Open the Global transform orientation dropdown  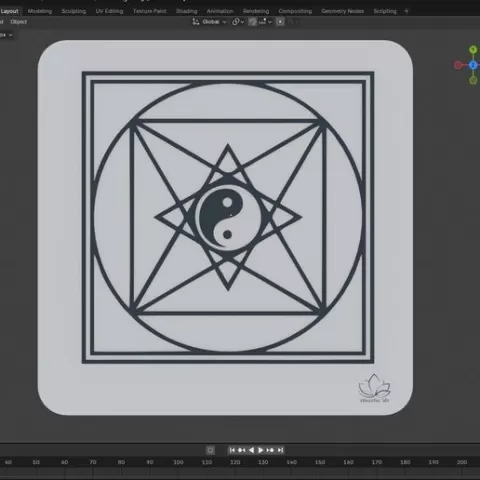214,22
